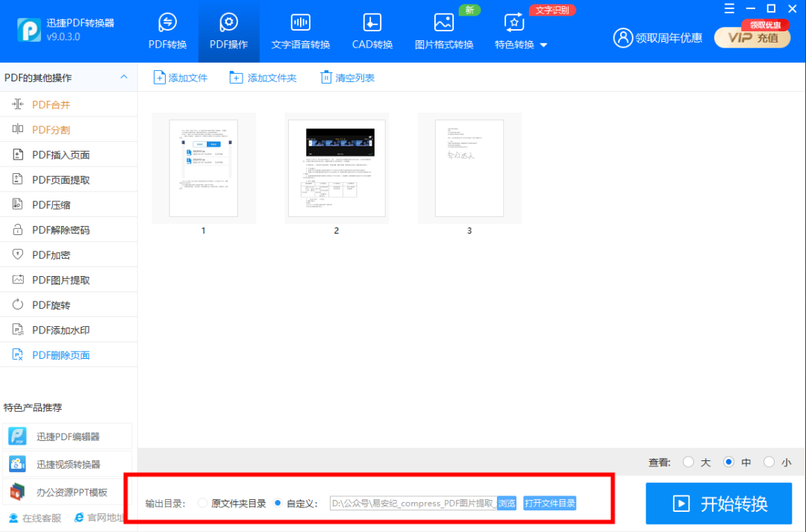Viewport: 806px width, 532px height.
Task: Click the 添加文件夹 button
Action: [263, 78]
